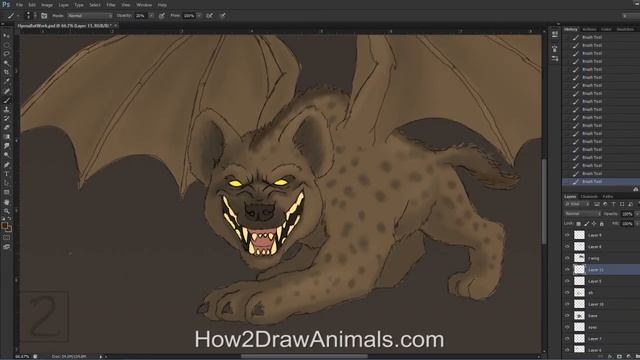Image resolution: width=640 pixels, height=360 pixels.
Task: Open the Tool Preset picker arrow
Action: [17, 16]
